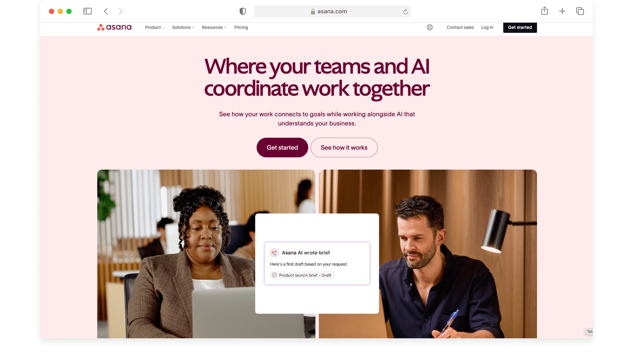Open a new tab with the plus icon
The width and height of the screenshot is (633, 364).
562,11
